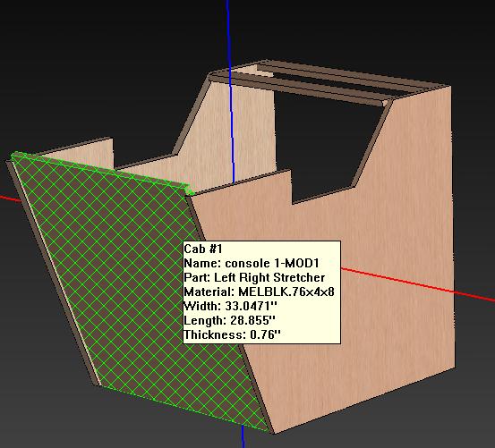The image size is (495, 448).
Task: Click the red axis line right of tooltip
Action: (x=417, y=284)
